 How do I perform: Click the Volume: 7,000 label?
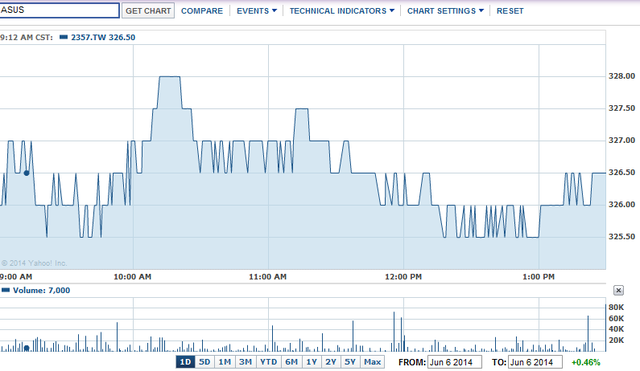(41, 290)
